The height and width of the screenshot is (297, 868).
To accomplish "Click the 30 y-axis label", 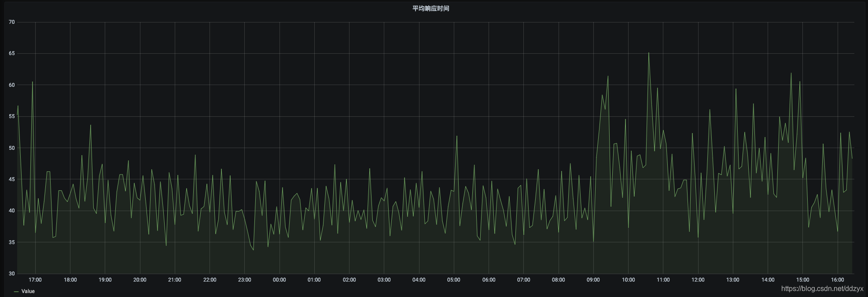I will (x=11, y=274).
